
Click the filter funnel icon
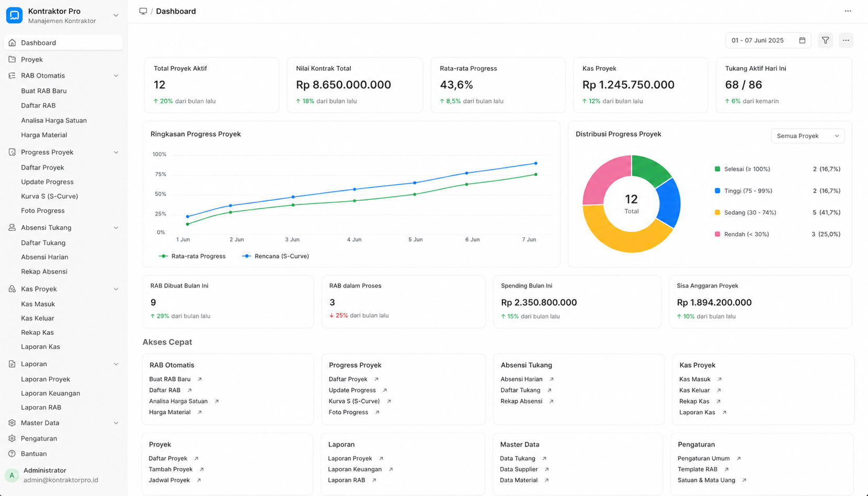click(x=825, y=40)
